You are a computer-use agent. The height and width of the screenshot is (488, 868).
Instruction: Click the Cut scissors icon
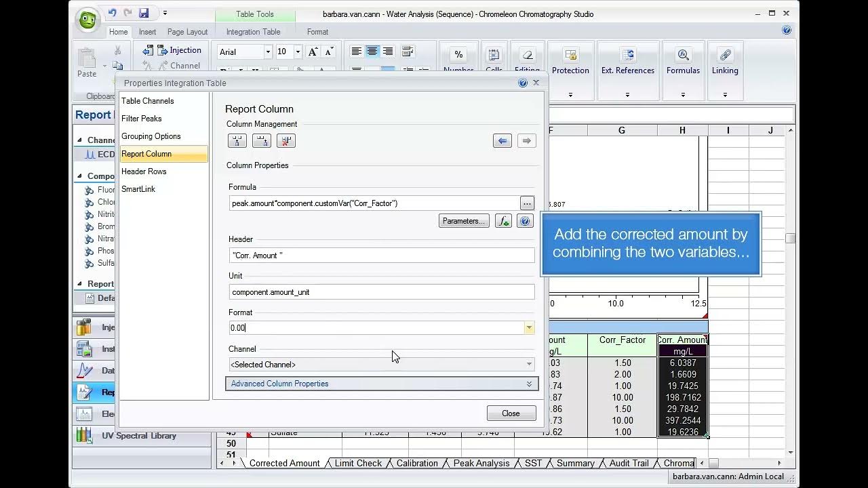(x=118, y=50)
